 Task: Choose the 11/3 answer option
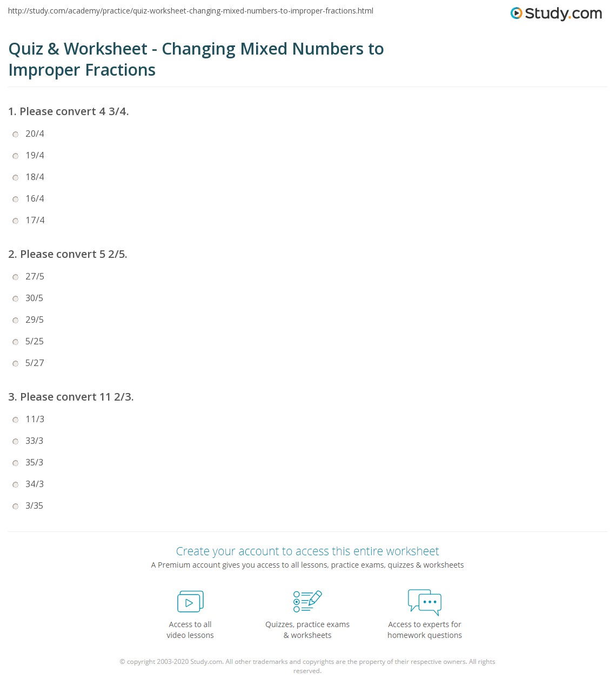pos(16,420)
